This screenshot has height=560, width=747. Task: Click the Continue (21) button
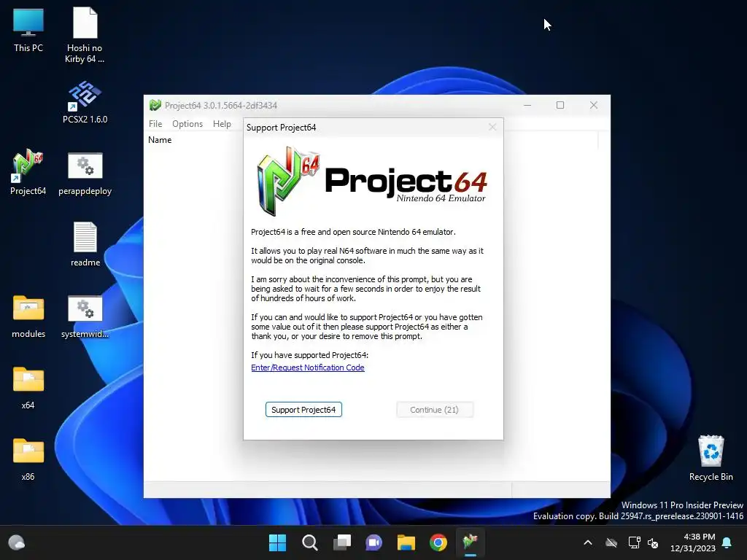(435, 410)
